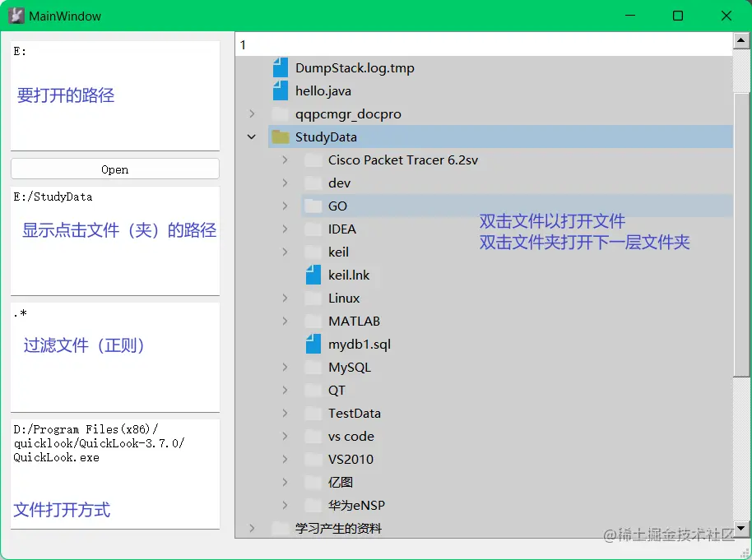Expand the qqpcmgr_docpro folder
Viewport: 752px width, 560px height.
coord(252,114)
